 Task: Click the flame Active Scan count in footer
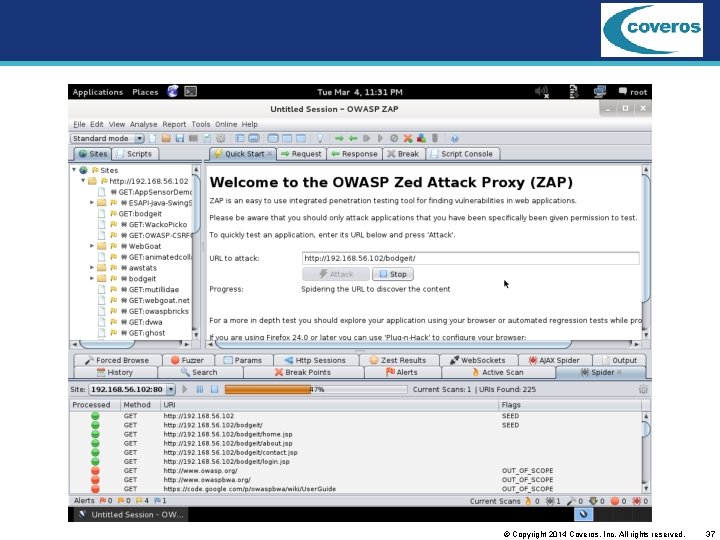tap(532, 501)
